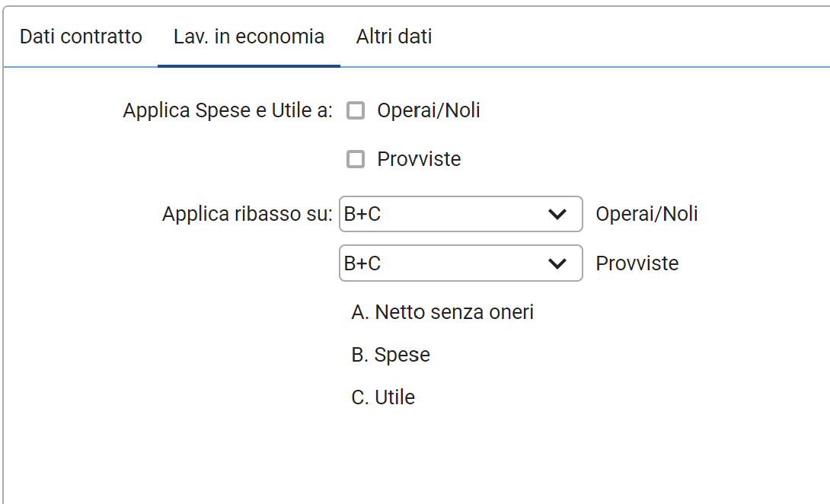Click the Provviste label beside the second dropdown
The height and width of the screenshot is (504, 830).
click(x=637, y=263)
